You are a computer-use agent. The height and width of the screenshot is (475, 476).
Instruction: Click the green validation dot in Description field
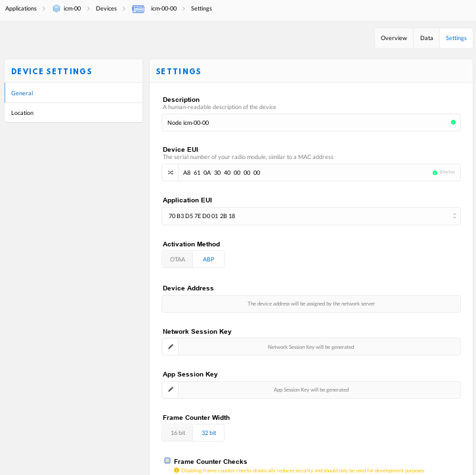click(453, 122)
